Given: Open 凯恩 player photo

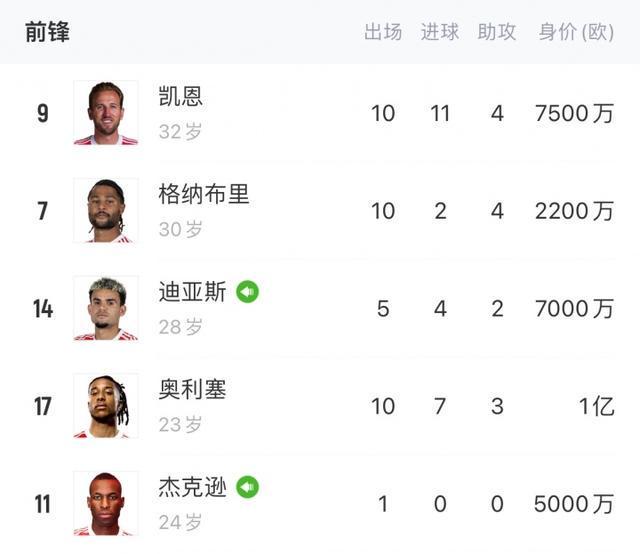Looking at the screenshot, I should point(106,113).
